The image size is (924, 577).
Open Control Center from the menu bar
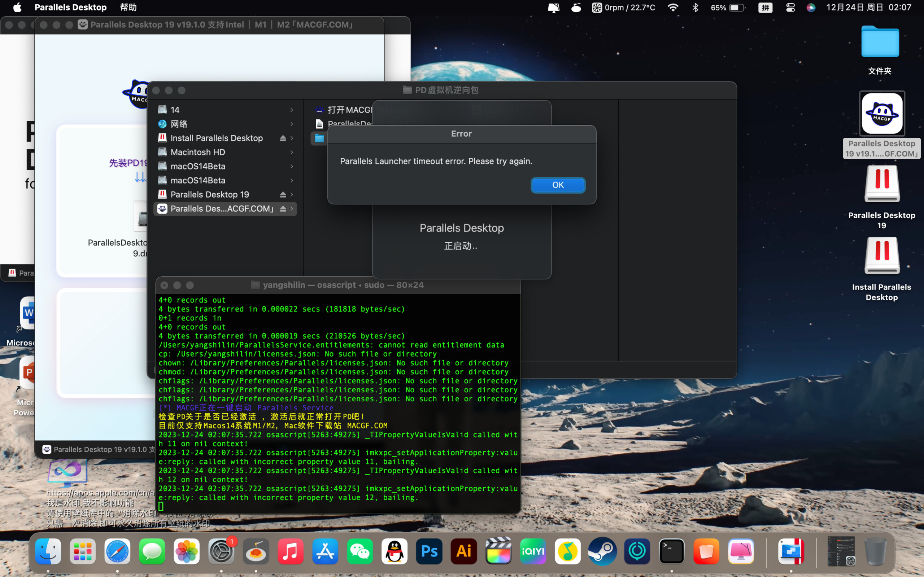coord(790,7)
